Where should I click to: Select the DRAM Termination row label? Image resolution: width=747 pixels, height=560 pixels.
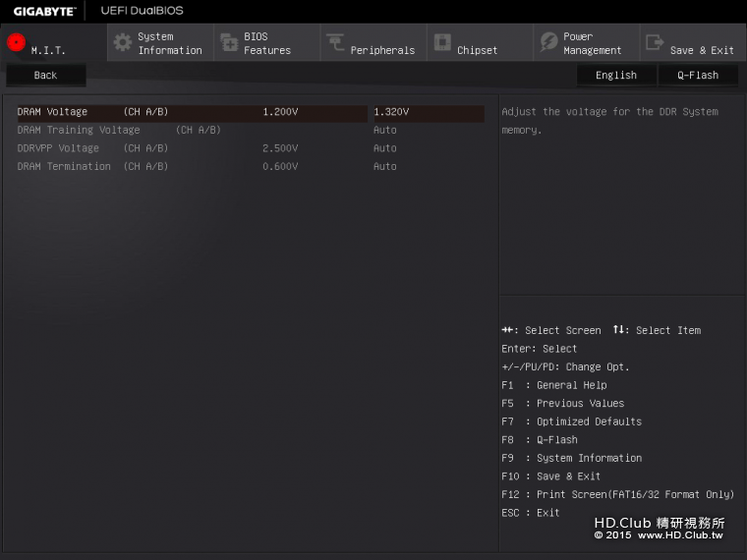tap(64, 167)
